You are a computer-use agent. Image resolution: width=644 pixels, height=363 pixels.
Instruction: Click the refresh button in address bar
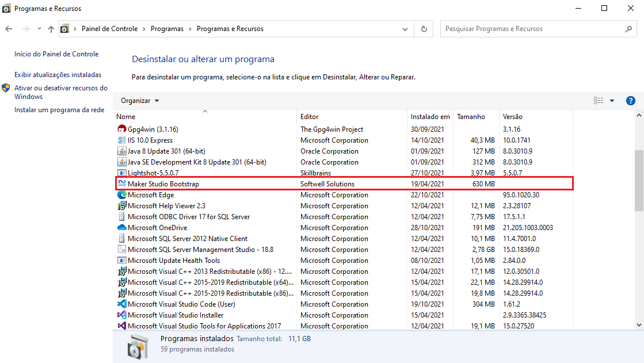424,29
